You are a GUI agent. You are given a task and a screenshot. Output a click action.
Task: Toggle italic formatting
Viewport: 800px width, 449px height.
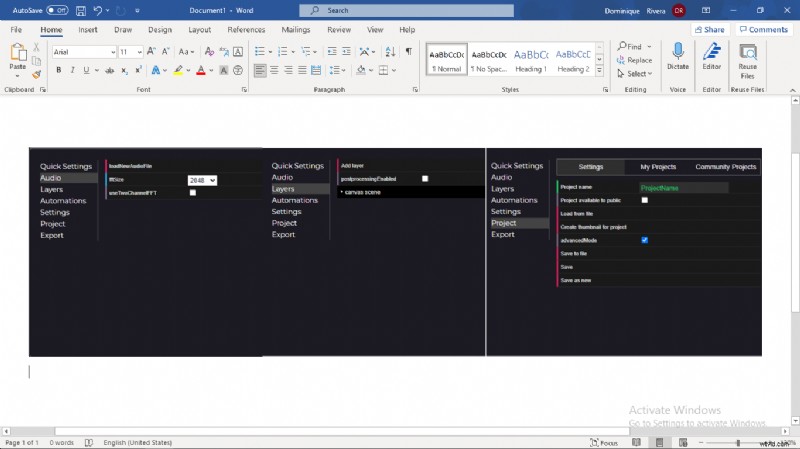pyautogui.click(x=72, y=70)
